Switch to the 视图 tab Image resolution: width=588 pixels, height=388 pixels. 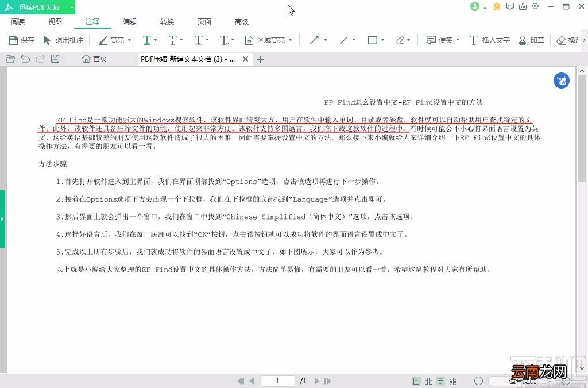pos(55,21)
